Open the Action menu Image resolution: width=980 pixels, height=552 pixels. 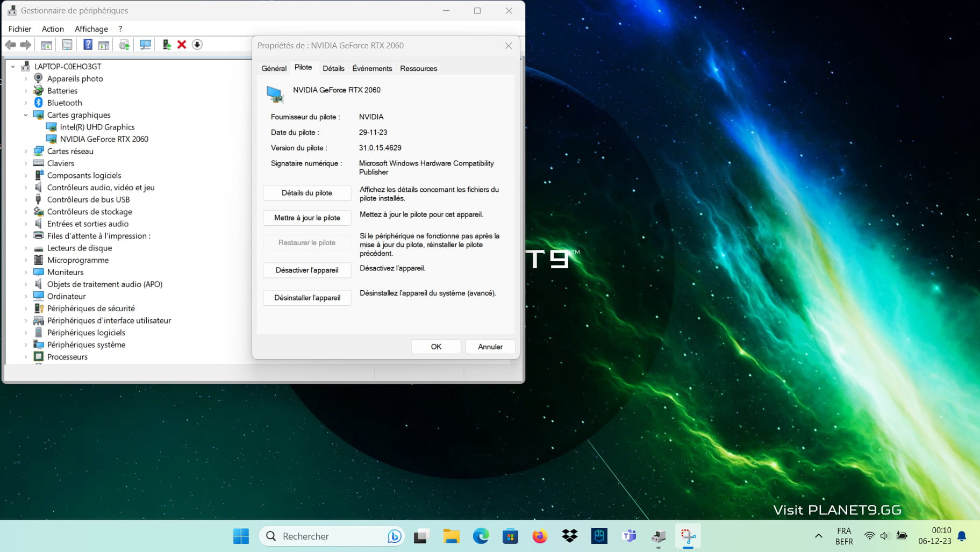53,29
